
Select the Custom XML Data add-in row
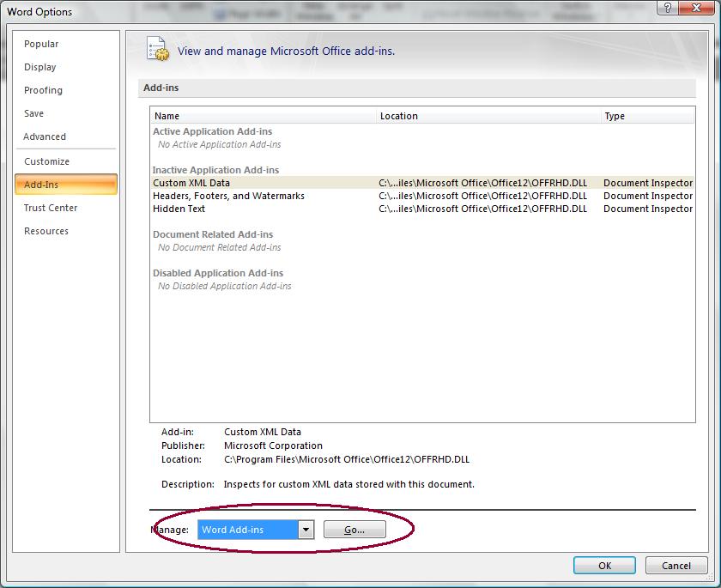coord(422,183)
